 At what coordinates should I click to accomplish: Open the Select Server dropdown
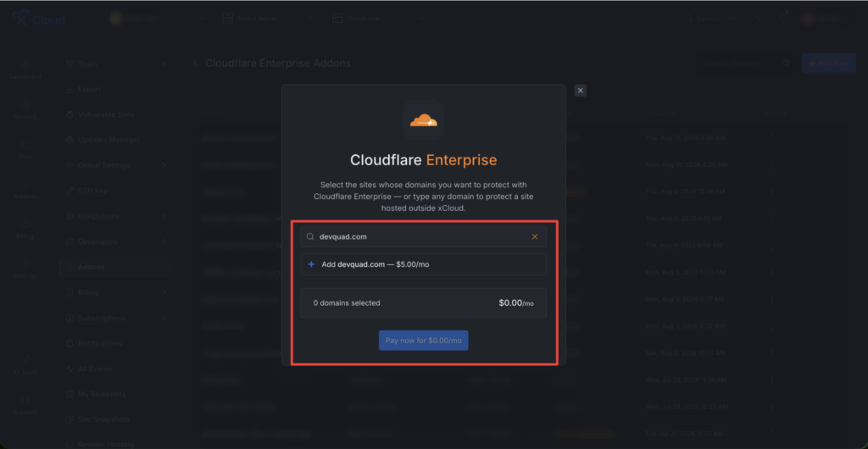[269, 19]
